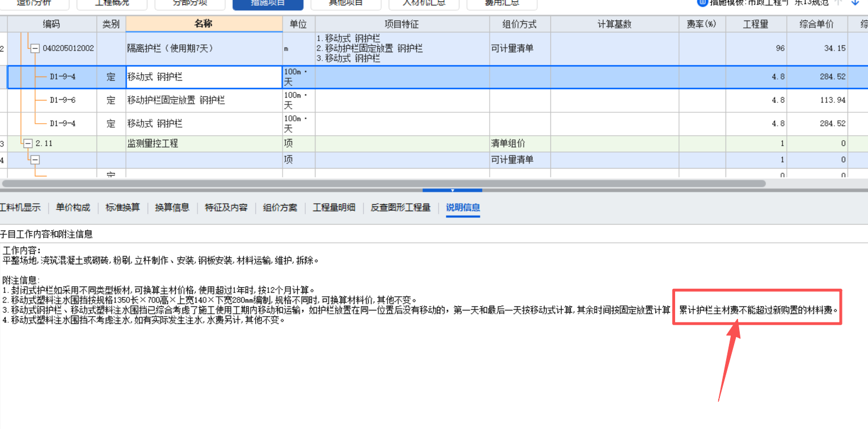Click the 工程量 4.8 in D1-9-6 row

[756, 100]
